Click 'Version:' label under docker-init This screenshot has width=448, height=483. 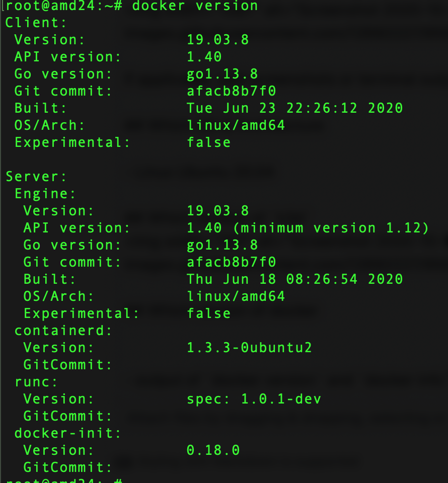58,450
